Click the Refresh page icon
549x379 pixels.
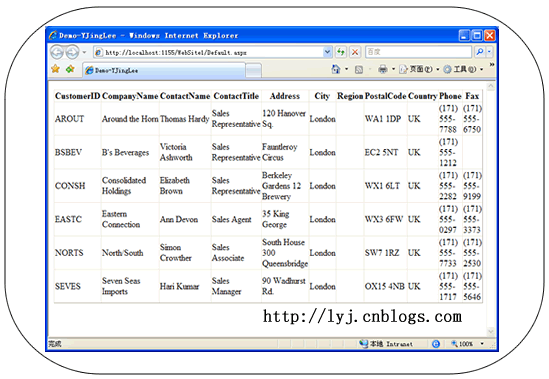[x=340, y=52]
